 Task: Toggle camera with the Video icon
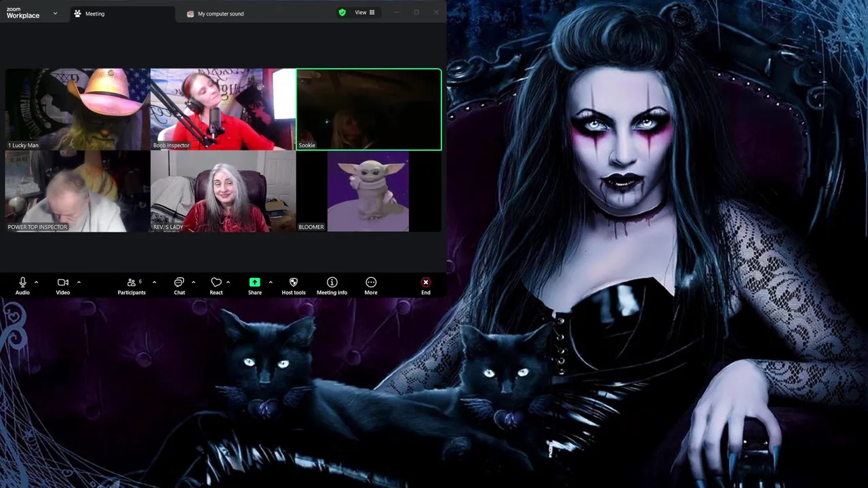pyautogui.click(x=63, y=285)
